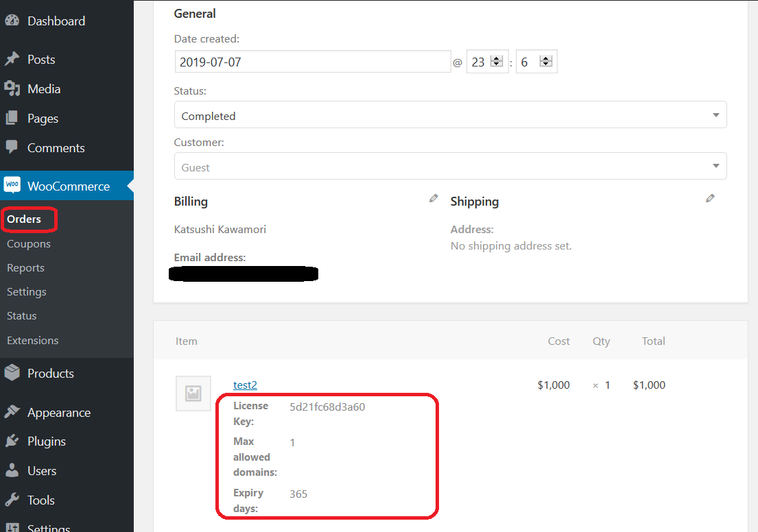Click the Qty column header

[x=602, y=341]
